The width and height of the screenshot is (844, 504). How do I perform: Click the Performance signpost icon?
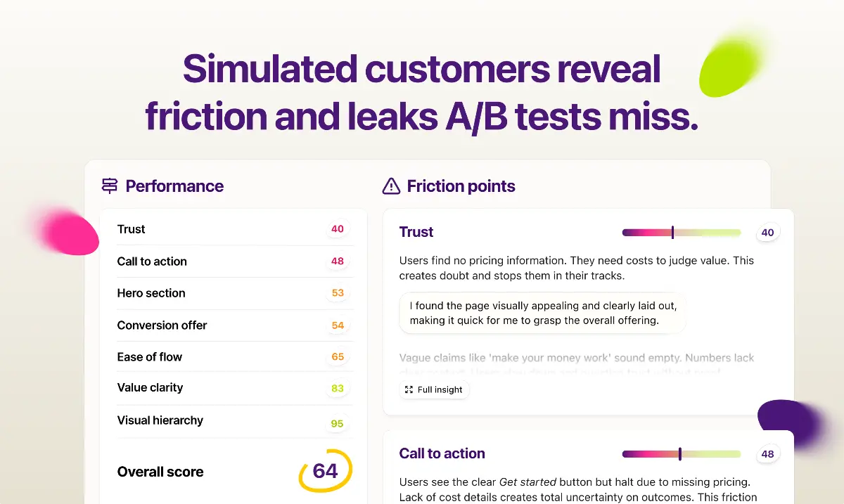click(x=110, y=186)
